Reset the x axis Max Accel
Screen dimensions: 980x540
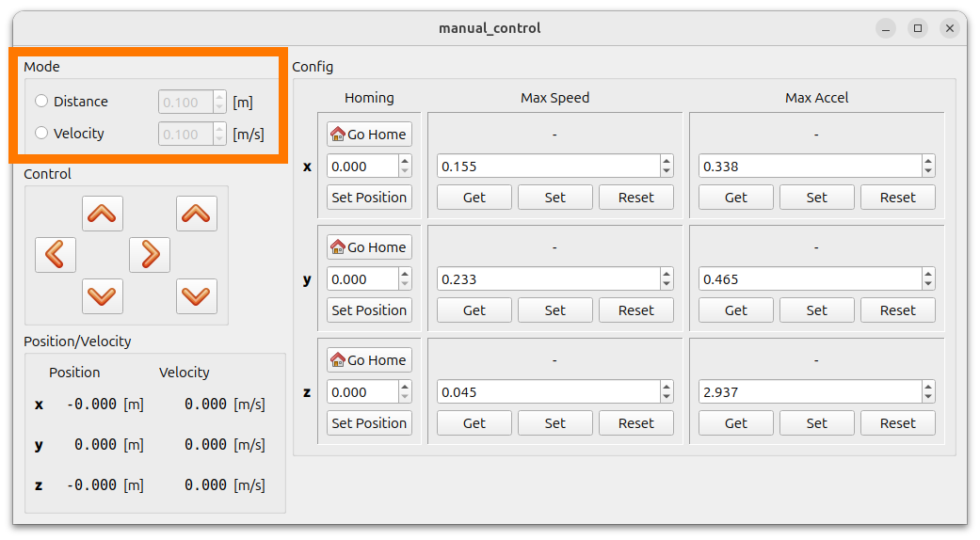(x=898, y=198)
